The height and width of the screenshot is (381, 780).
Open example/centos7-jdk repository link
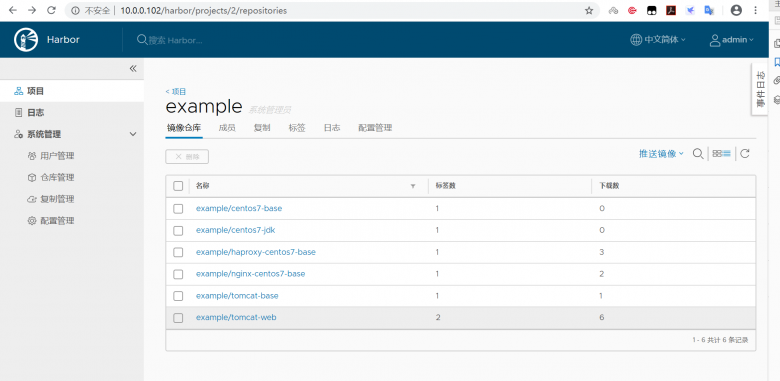click(235, 230)
